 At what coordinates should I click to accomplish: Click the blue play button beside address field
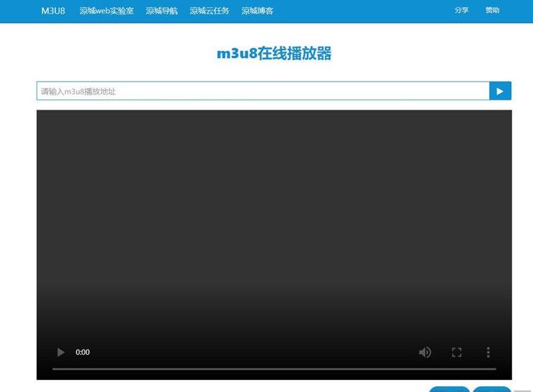pos(500,91)
